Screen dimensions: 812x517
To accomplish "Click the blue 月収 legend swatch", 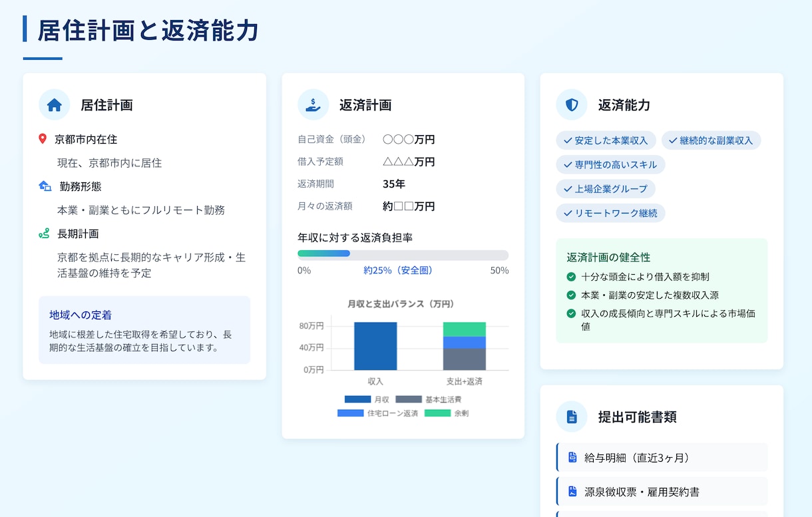I will pos(357,400).
